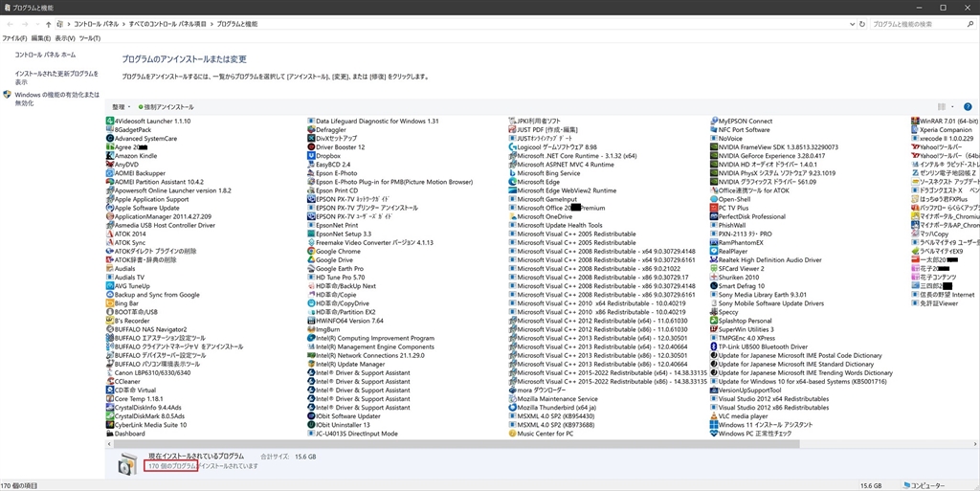Click the ImgBurn program icon
The width and height of the screenshot is (980, 491).
pos(311,329)
